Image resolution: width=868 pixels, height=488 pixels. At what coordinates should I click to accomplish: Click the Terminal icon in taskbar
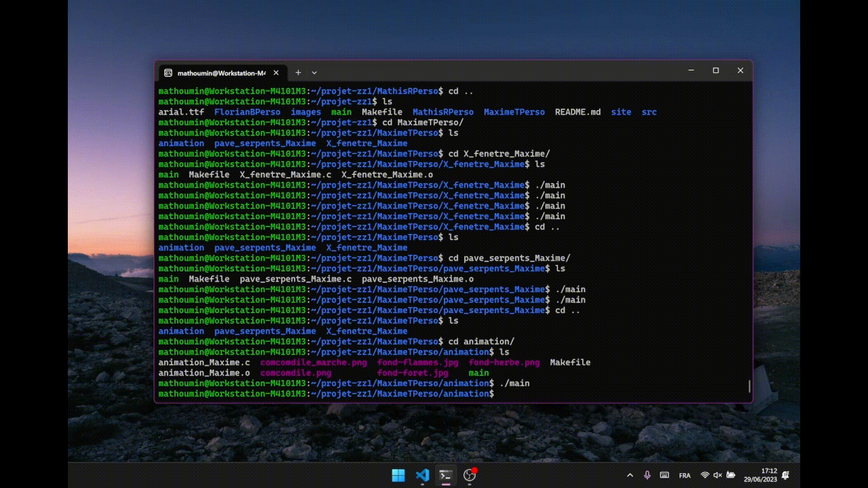click(446, 475)
